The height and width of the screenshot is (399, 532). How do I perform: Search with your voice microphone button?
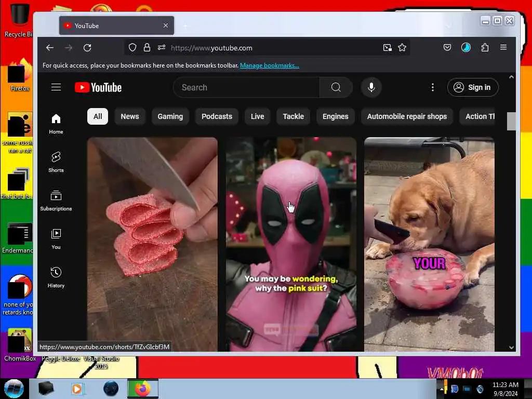pyautogui.click(x=371, y=87)
